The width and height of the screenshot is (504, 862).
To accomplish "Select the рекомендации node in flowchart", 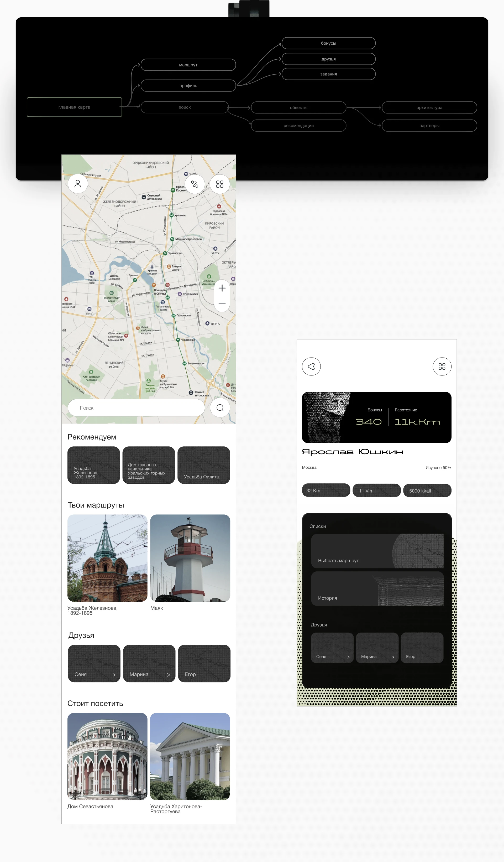I will pos(299,126).
